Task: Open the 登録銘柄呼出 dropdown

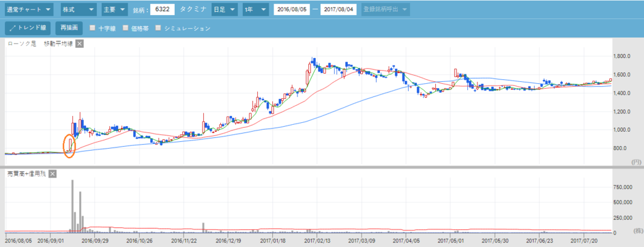Action: pos(386,9)
